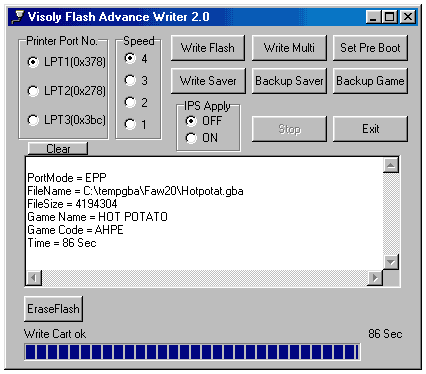Click the Backup Game button
The image size is (426, 374).
click(x=370, y=81)
